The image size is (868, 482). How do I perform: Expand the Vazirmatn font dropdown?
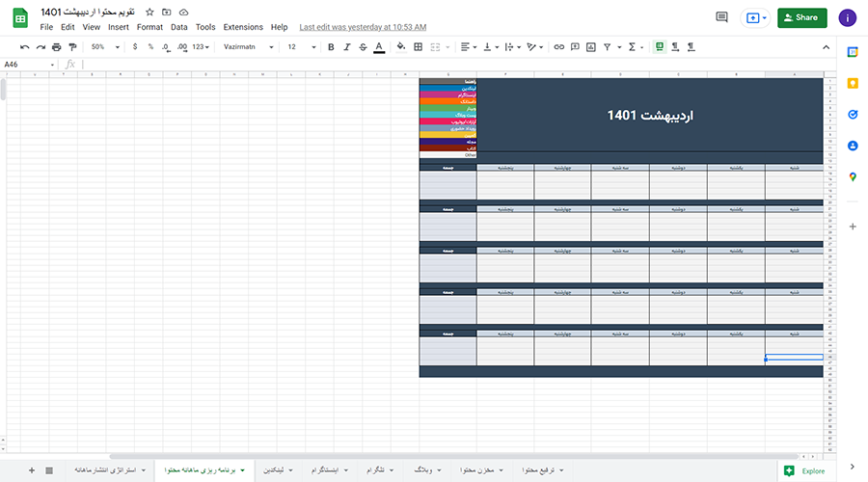pyautogui.click(x=248, y=46)
